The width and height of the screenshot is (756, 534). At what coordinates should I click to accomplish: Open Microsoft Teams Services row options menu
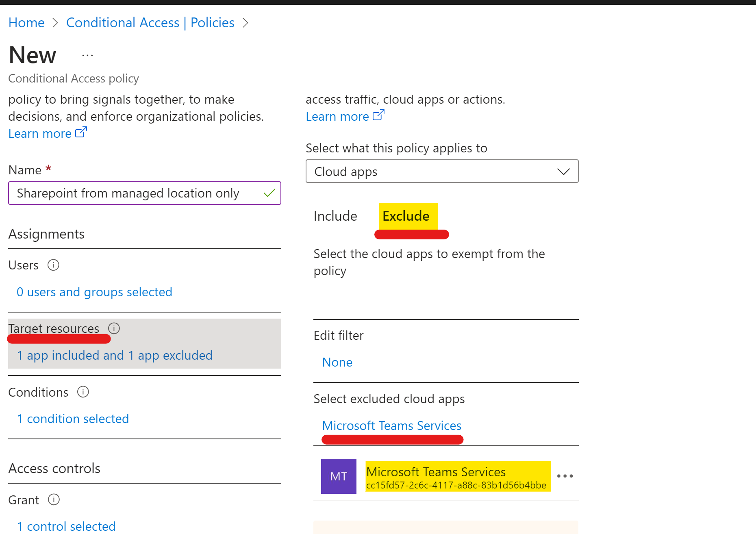565,476
